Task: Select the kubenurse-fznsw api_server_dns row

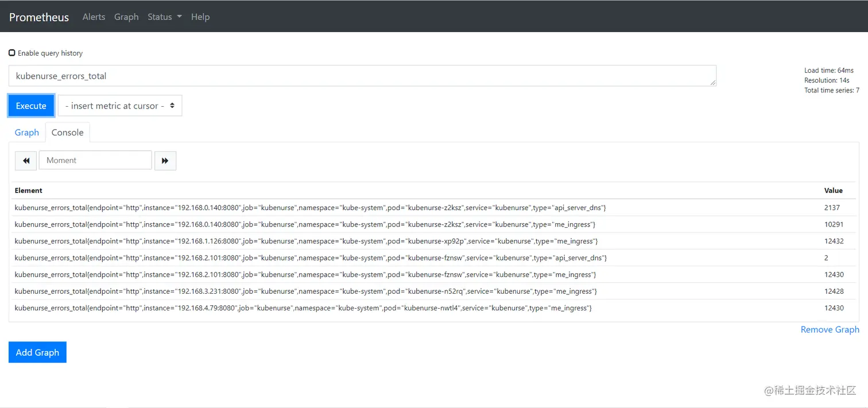Action: (x=434, y=258)
